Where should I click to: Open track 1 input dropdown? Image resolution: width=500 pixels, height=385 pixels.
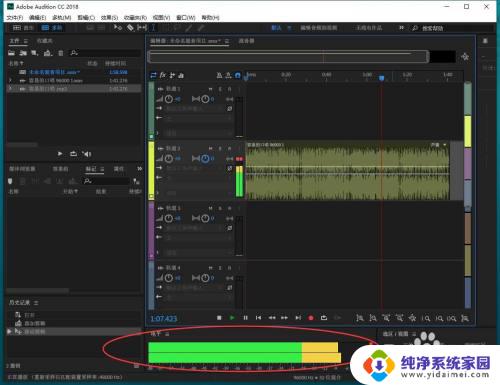[195, 109]
